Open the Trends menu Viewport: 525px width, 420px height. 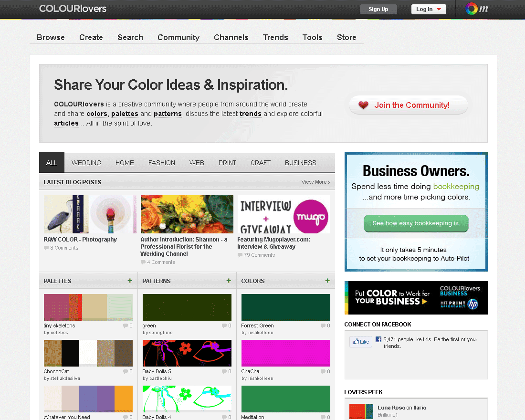click(275, 37)
